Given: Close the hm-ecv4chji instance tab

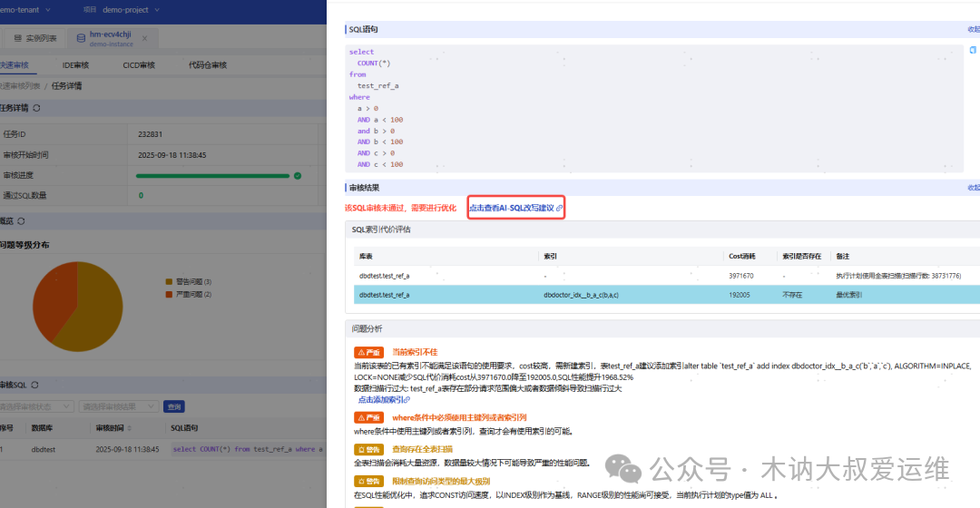Looking at the screenshot, I should (x=144, y=38).
